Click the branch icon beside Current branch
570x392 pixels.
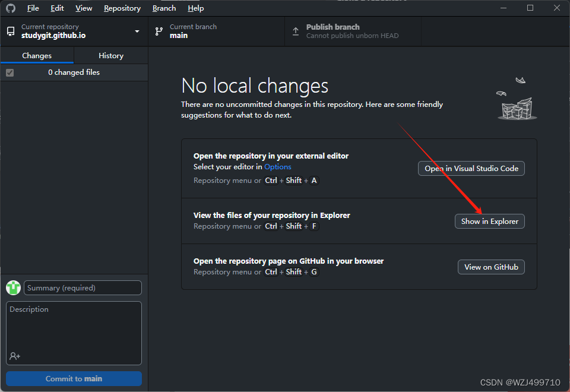pos(159,31)
